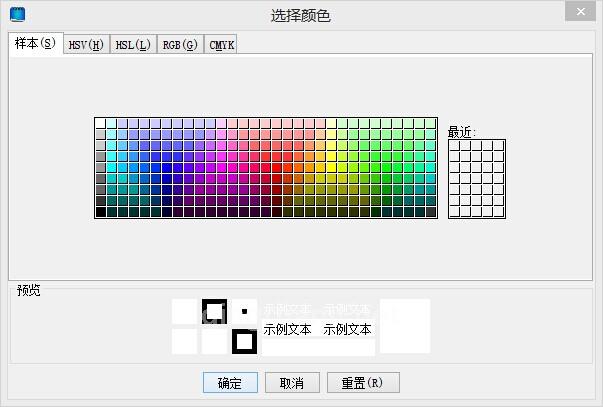
Task: Select the bright cyan swatch in saturated row
Action: pos(112,168)
